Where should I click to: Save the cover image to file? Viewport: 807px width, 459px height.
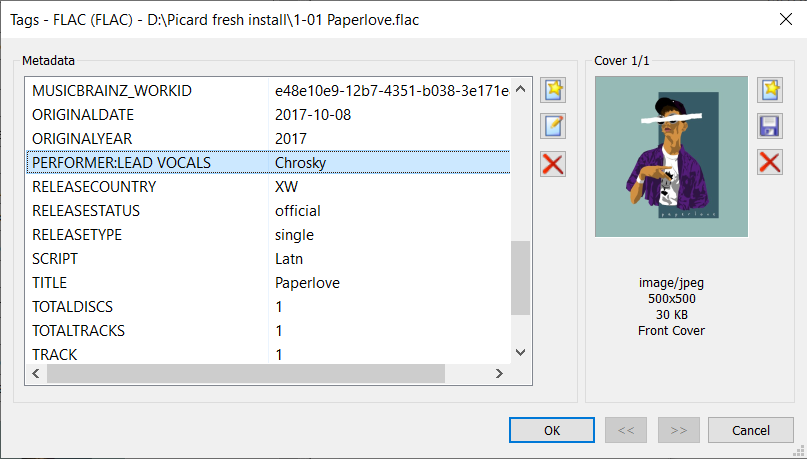point(770,126)
